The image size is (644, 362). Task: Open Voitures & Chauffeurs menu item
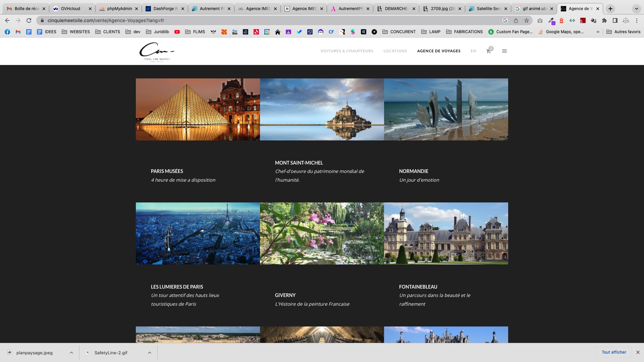(x=347, y=51)
